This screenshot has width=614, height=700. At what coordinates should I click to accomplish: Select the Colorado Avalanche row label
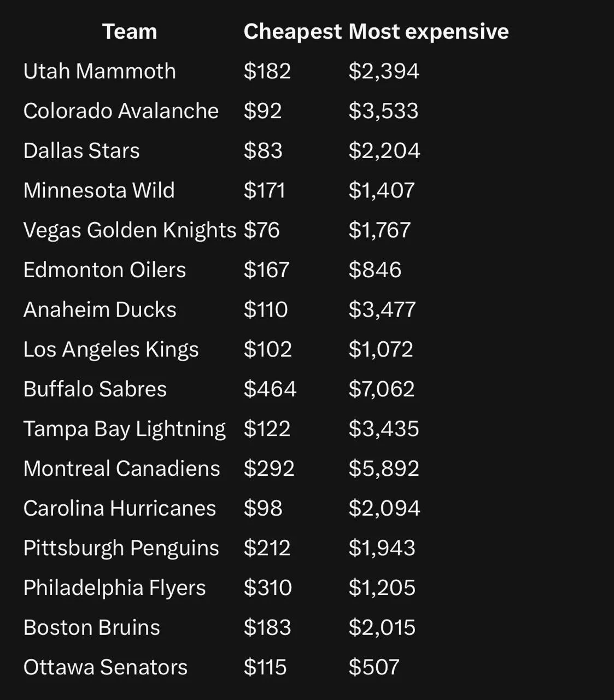pyautogui.click(x=121, y=111)
